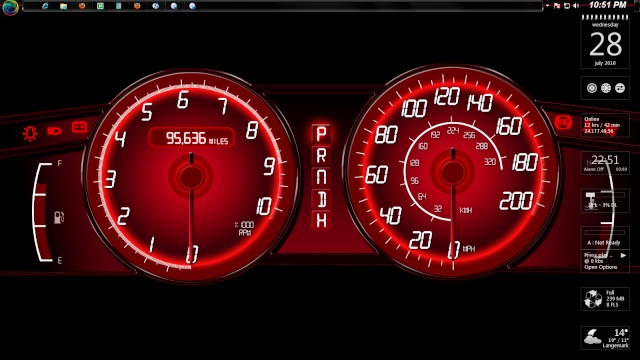640x360 pixels.
Task: Open the Wednesday 28 calendar gadget
Action: click(605, 42)
